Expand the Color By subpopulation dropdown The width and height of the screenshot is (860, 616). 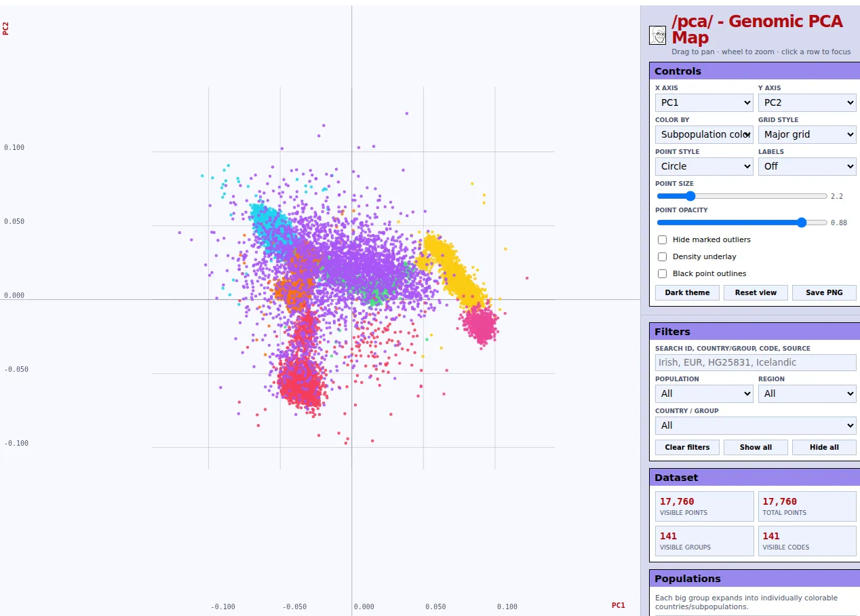click(x=704, y=134)
